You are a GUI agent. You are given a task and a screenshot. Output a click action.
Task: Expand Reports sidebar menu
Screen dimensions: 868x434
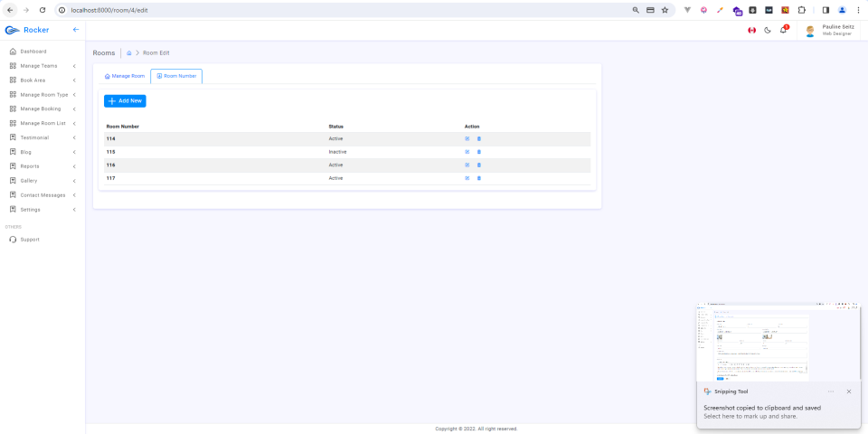pyautogui.click(x=42, y=166)
